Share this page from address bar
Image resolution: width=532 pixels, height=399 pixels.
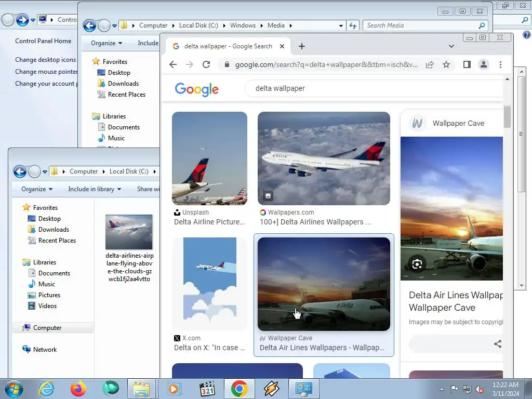click(430, 64)
